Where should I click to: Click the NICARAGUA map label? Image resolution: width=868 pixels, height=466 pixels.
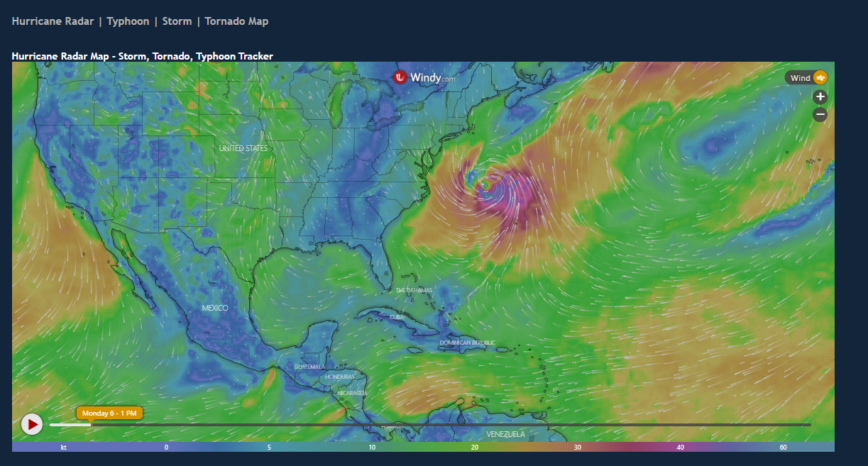click(352, 393)
